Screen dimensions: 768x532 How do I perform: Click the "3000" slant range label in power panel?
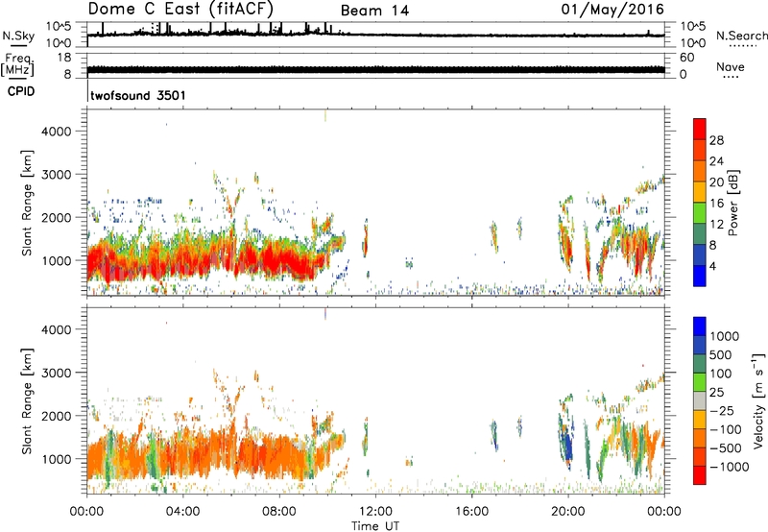(56, 175)
